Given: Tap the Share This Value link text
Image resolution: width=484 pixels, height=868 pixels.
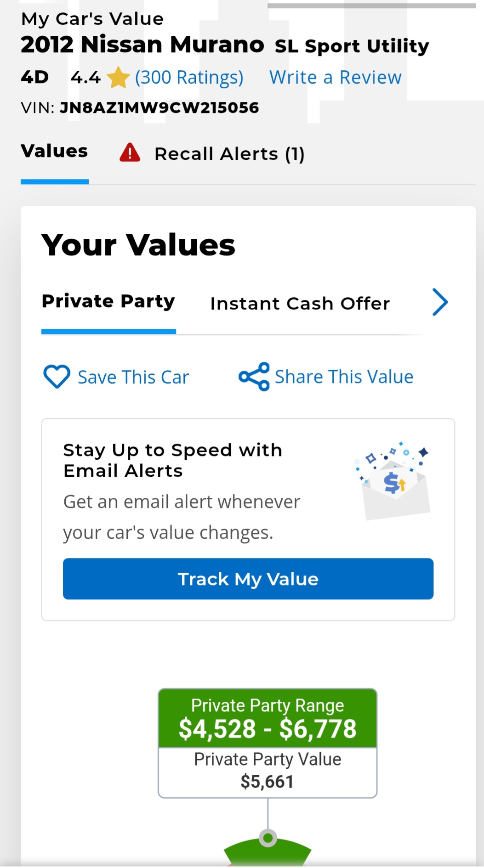Looking at the screenshot, I should point(344,377).
